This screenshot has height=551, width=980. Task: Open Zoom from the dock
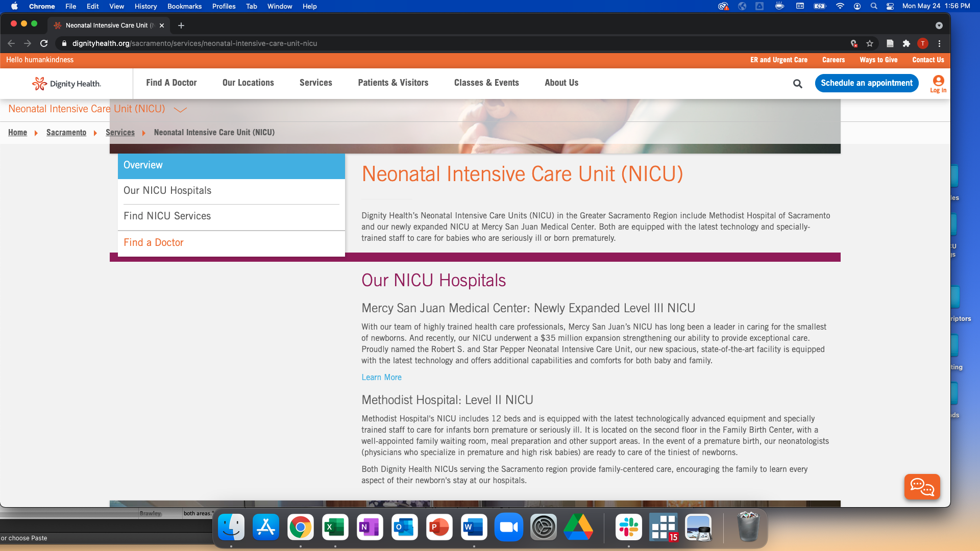point(508,527)
